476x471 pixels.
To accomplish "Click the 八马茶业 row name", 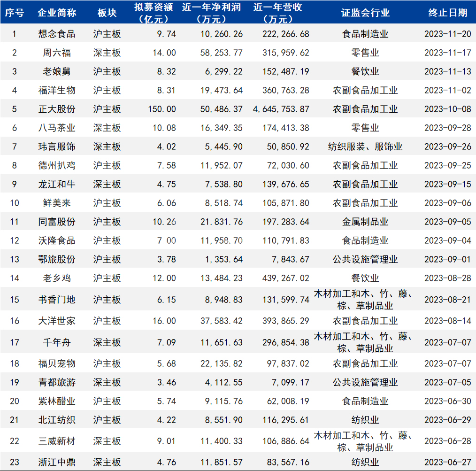I will [x=57, y=128].
